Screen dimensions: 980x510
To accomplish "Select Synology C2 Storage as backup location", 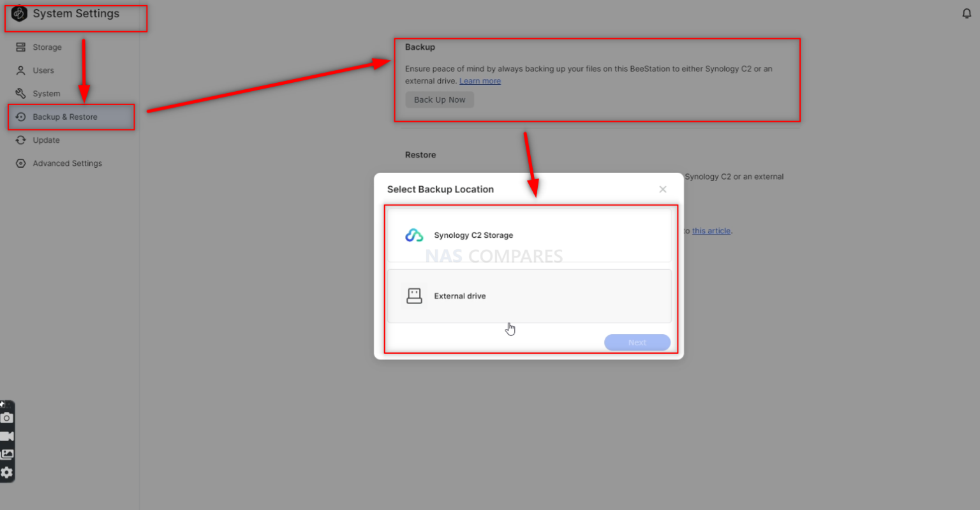I will [530, 235].
